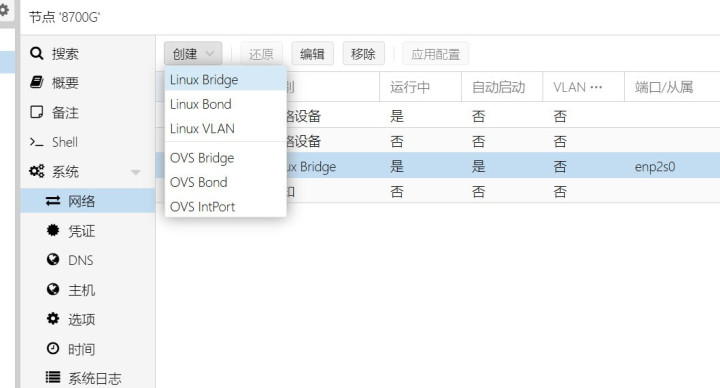Select the enp2s0 bridge table row
Image resolution: width=720 pixels, height=388 pixels.
tap(503, 166)
